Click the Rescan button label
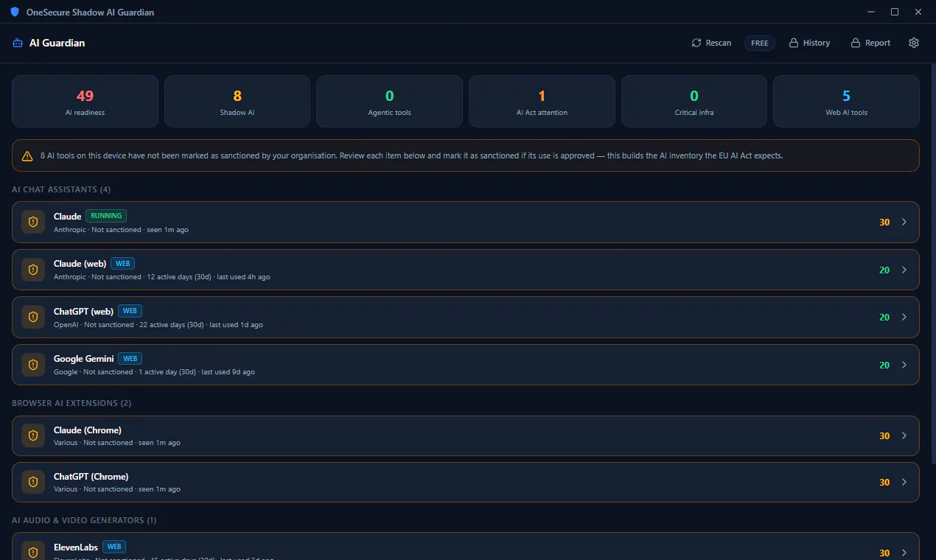The width and height of the screenshot is (936, 560). click(719, 43)
